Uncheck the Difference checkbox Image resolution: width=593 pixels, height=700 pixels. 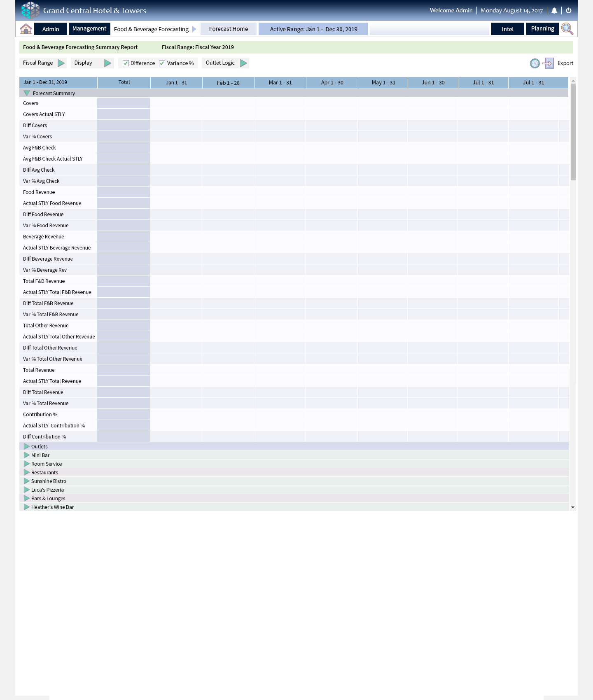126,63
